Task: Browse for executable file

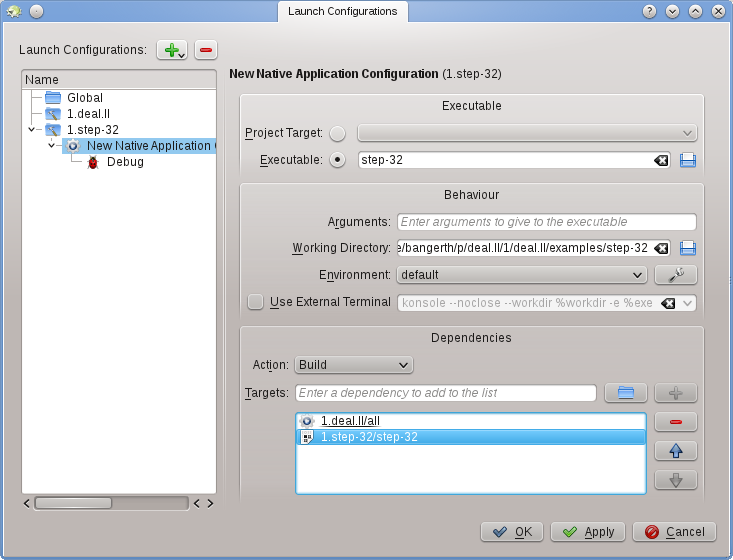Action: (x=688, y=160)
